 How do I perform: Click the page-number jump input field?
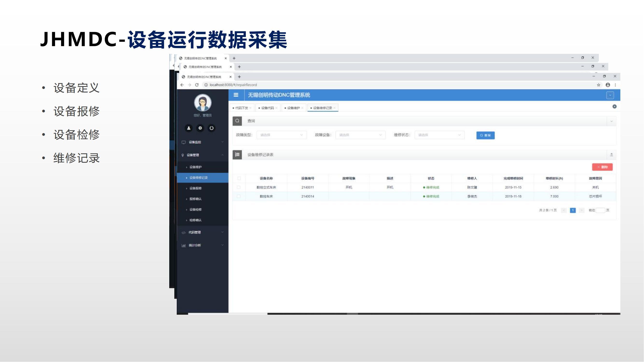tap(600, 210)
